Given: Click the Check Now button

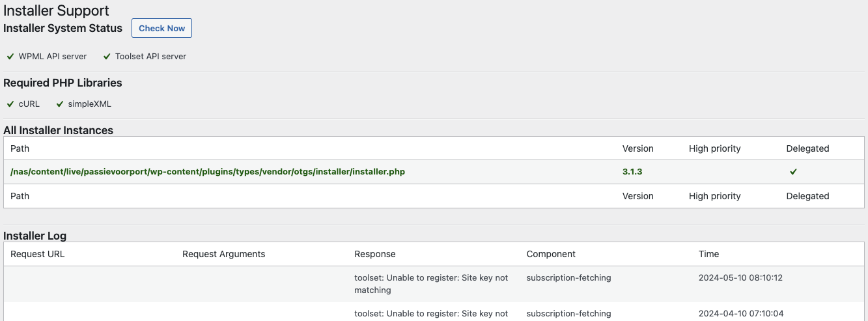Looking at the screenshot, I should pyautogui.click(x=161, y=28).
